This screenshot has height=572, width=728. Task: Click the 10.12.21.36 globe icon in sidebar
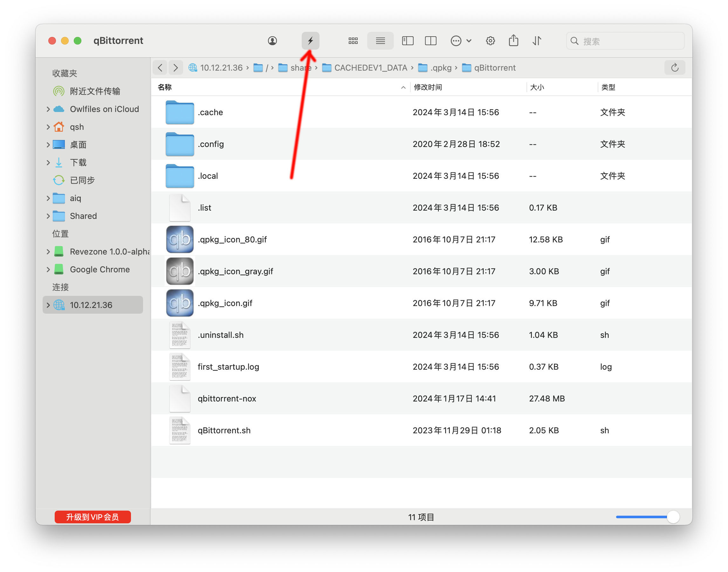pyautogui.click(x=59, y=305)
